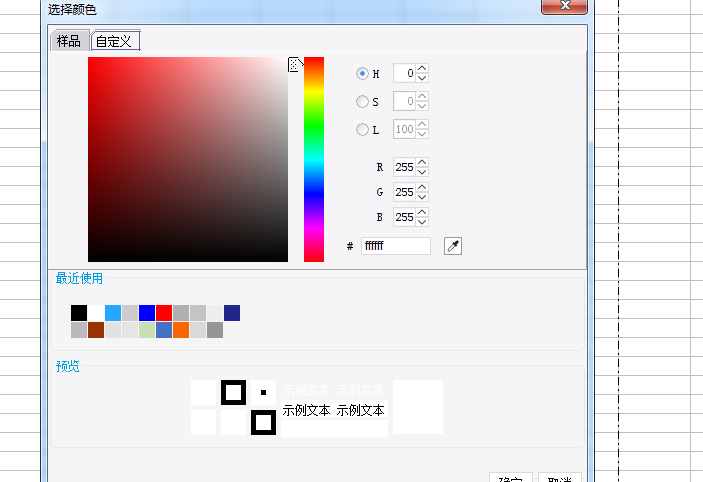Select the S radio button
The height and width of the screenshot is (482, 703).
(x=362, y=102)
